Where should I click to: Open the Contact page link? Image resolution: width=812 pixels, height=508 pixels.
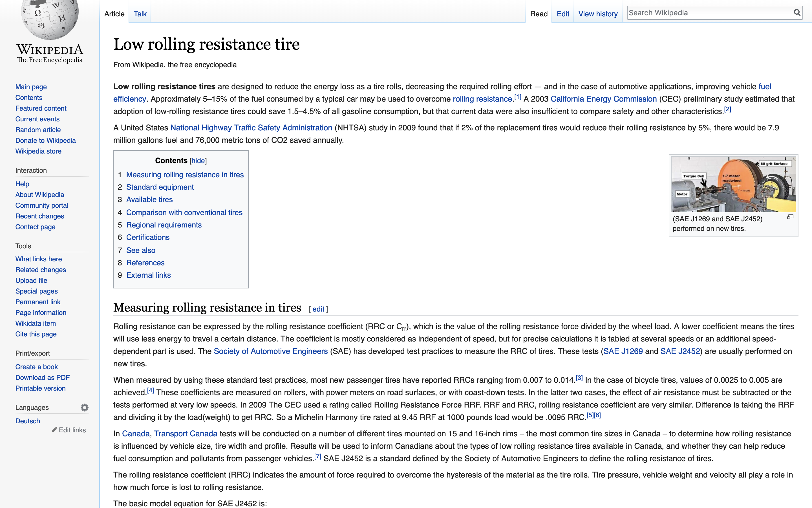coord(35,227)
